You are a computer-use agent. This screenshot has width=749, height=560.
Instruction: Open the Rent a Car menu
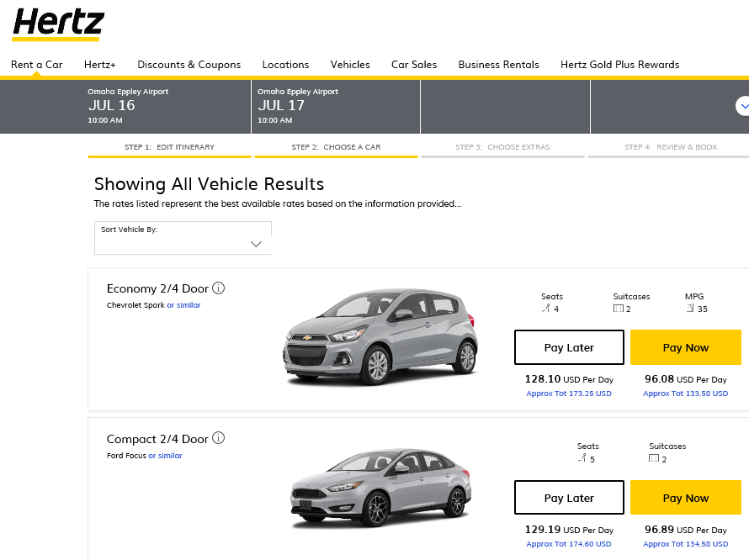pyautogui.click(x=37, y=65)
